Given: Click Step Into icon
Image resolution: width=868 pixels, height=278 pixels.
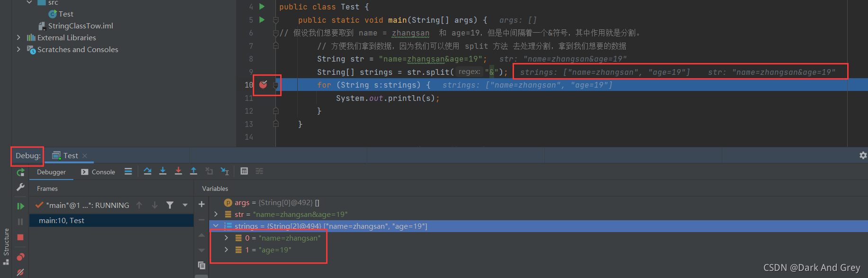Looking at the screenshot, I should 163,171.
